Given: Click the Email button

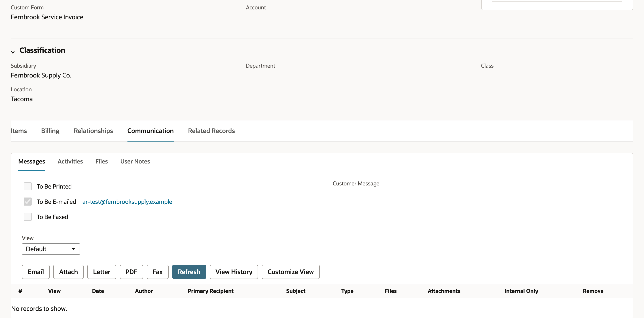Looking at the screenshot, I should (x=36, y=272).
